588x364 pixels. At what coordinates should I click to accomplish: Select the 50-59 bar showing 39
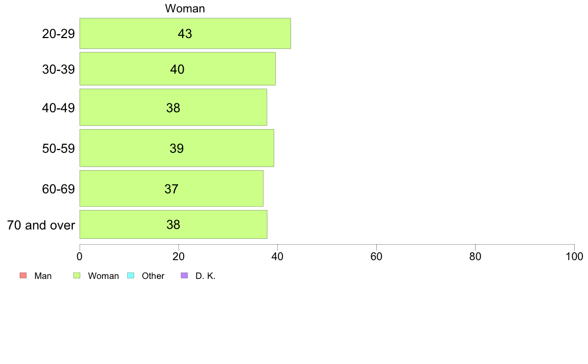[x=177, y=148]
